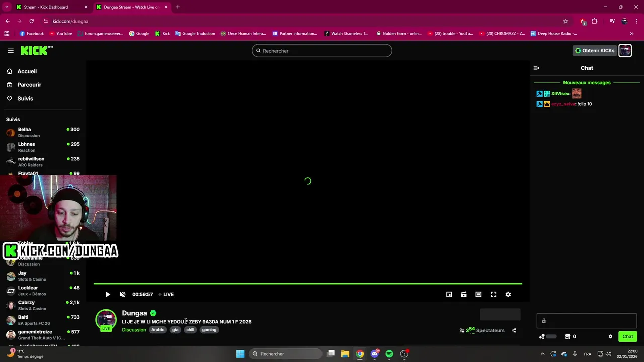Open Lbhnes channel in followed list

[x=43, y=147]
